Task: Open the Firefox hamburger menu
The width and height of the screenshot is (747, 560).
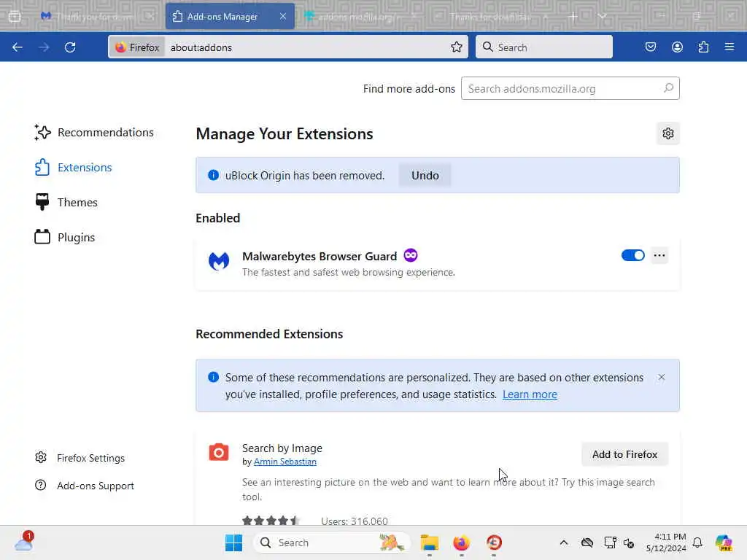Action: tap(729, 47)
